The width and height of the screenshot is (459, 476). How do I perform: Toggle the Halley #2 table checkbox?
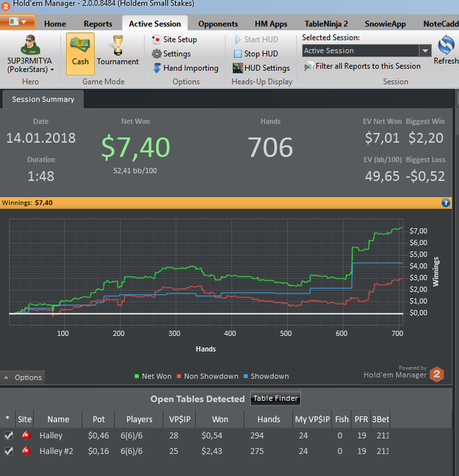pos(9,451)
